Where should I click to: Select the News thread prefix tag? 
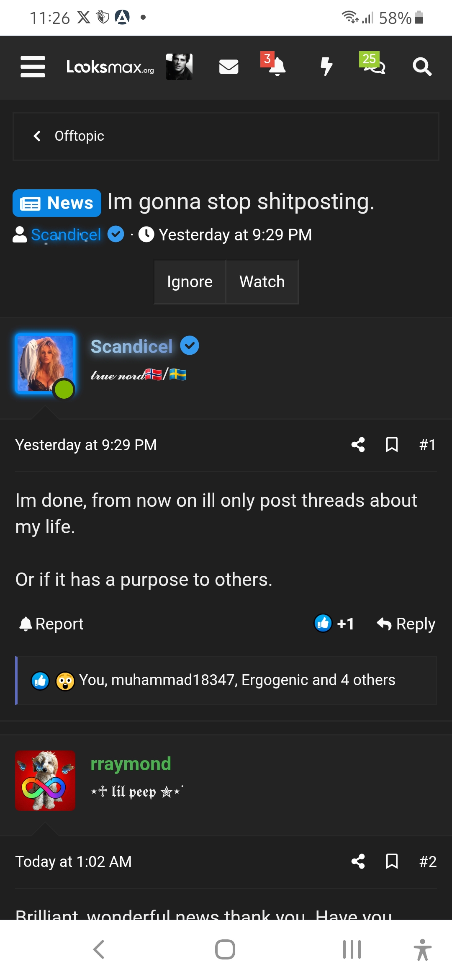57,203
